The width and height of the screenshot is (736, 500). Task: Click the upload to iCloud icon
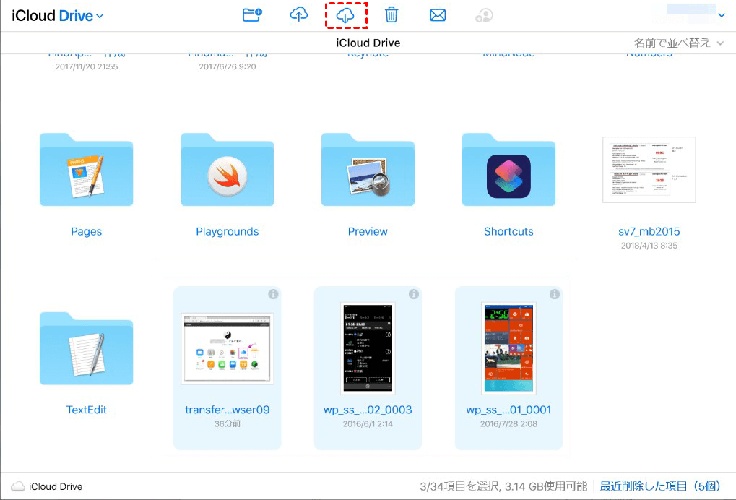pos(299,15)
